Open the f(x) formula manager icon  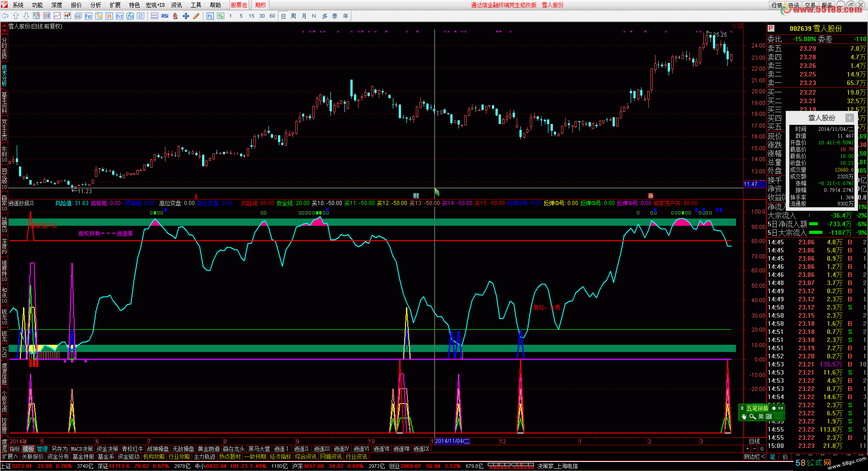point(130,16)
